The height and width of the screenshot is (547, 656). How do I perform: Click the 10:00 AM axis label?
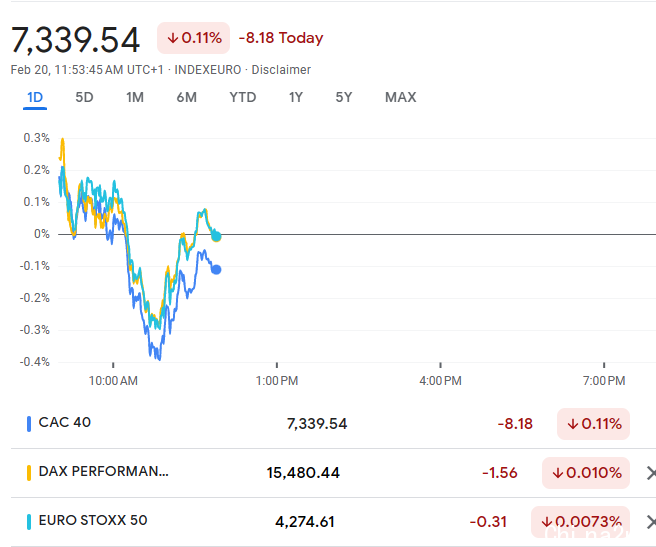point(113,381)
